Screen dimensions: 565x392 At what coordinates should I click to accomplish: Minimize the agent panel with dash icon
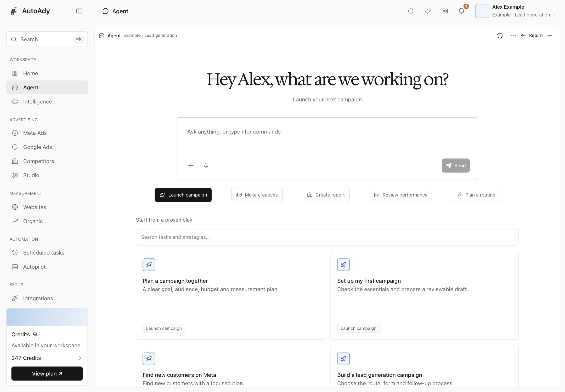pos(550,36)
